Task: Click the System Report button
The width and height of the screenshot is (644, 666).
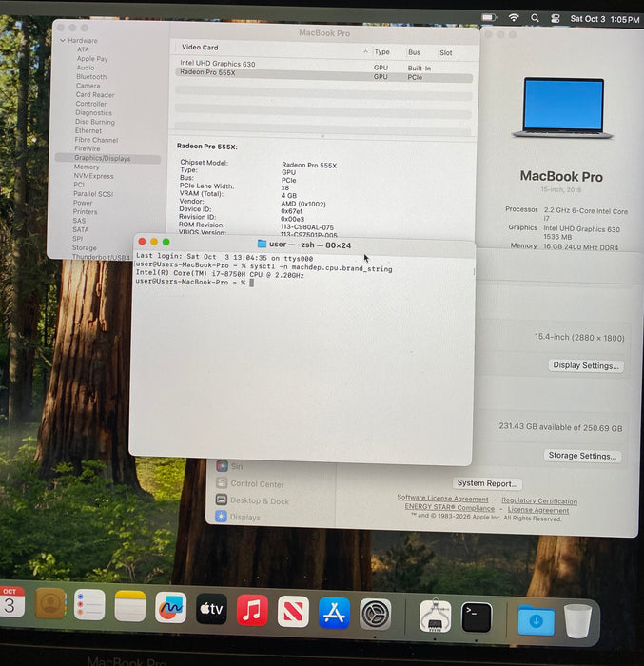Action: tap(487, 483)
